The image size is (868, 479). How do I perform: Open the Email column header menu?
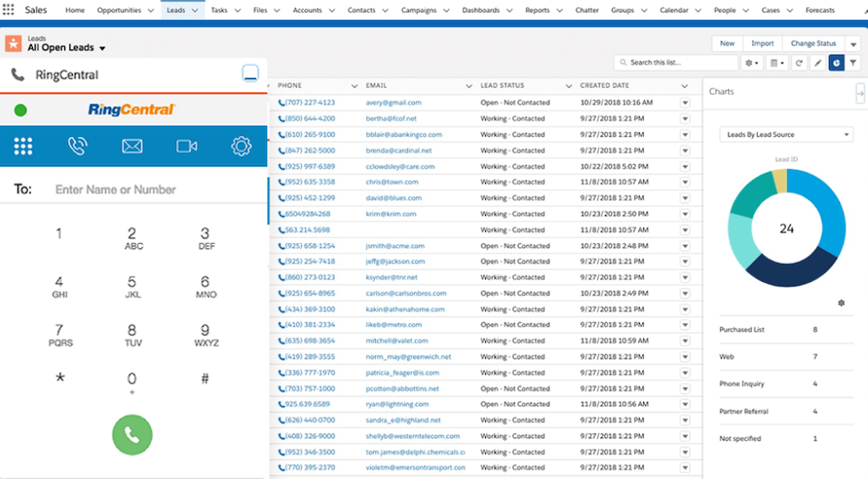click(469, 86)
